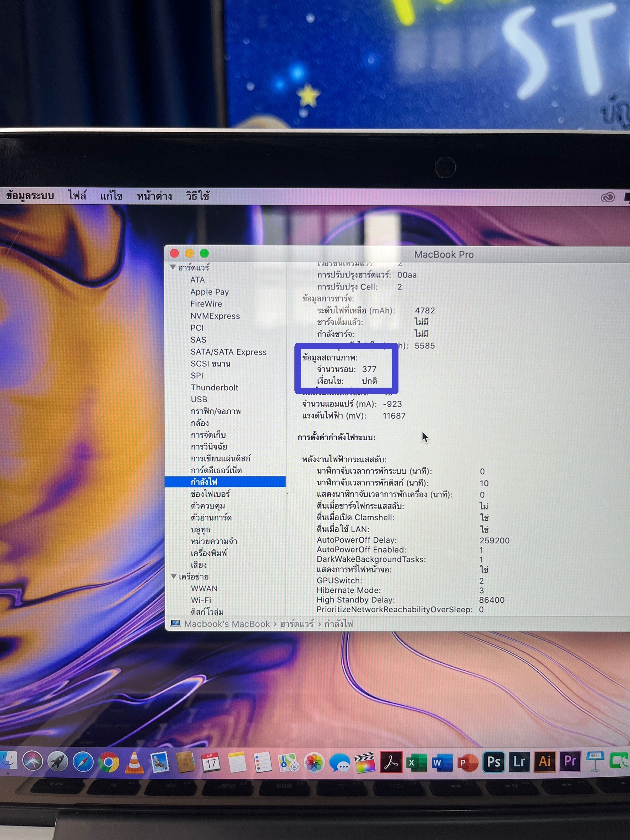Image resolution: width=630 pixels, height=840 pixels.
Task: Open Siri from the Dock
Action: (x=32, y=761)
